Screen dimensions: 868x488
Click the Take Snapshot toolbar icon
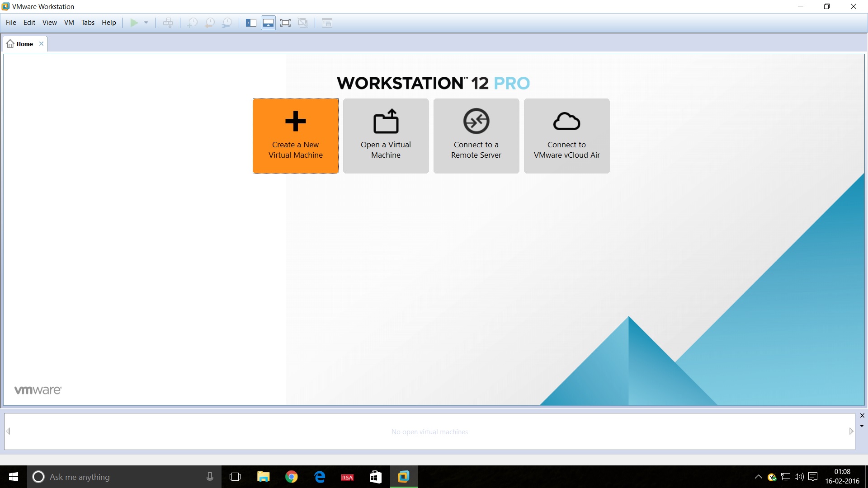click(x=192, y=23)
